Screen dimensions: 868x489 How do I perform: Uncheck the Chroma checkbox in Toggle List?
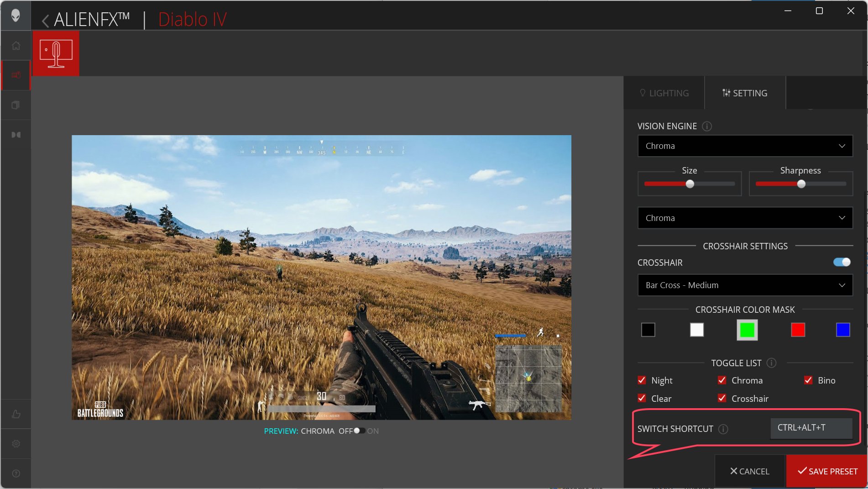(x=722, y=380)
